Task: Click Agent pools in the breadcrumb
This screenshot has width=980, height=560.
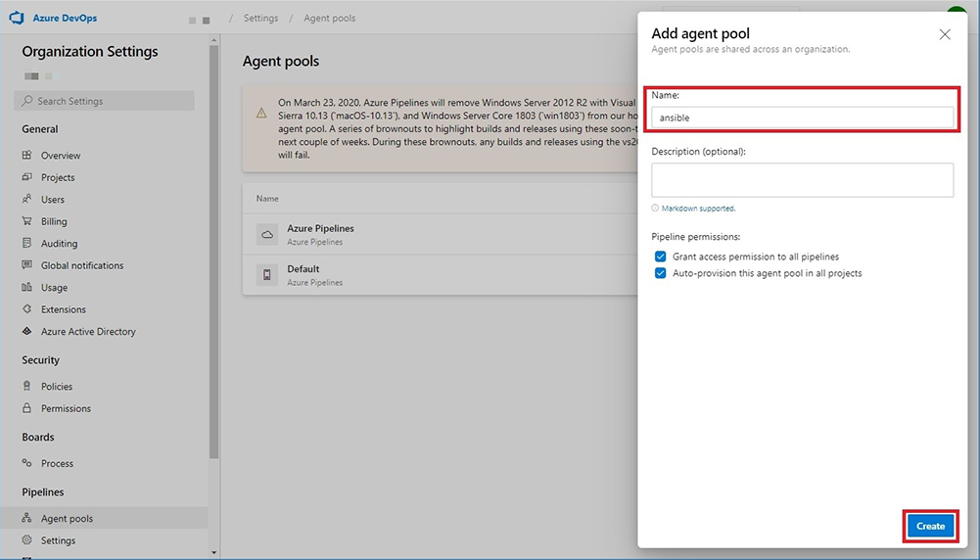Action: click(329, 19)
